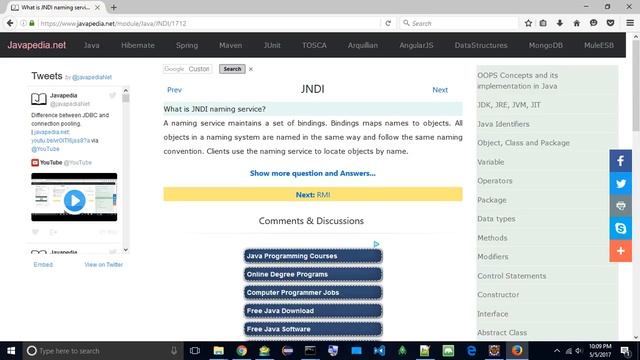Open the volume icon in system tray
The image size is (640, 360).
tap(578, 351)
